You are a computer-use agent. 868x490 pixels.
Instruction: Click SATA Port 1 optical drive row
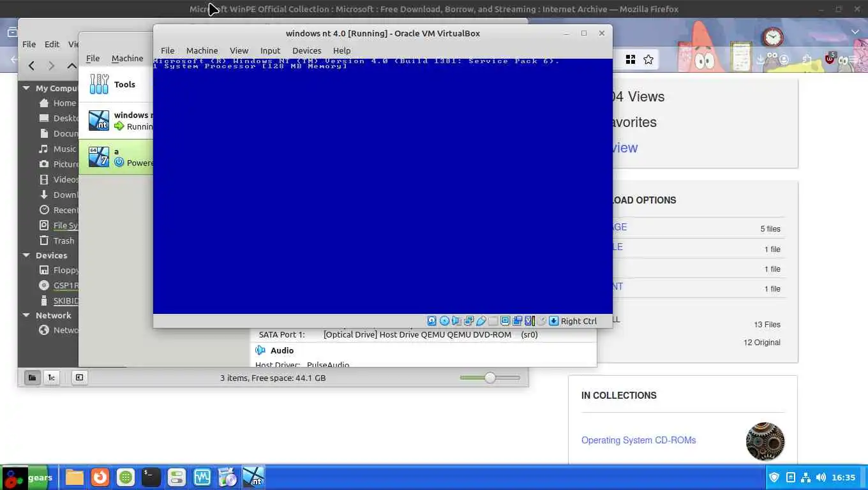[x=398, y=334]
